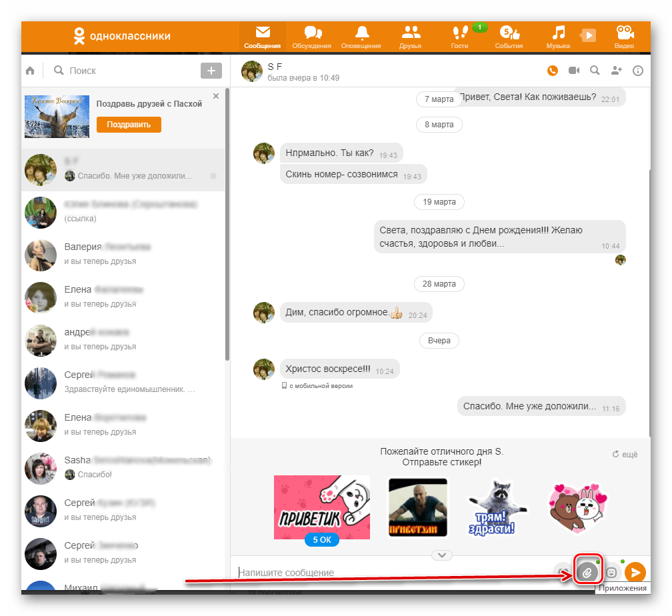Open the chat with Sasha
Image resolution: width=672 pixels, height=616 pixels.
(x=123, y=468)
